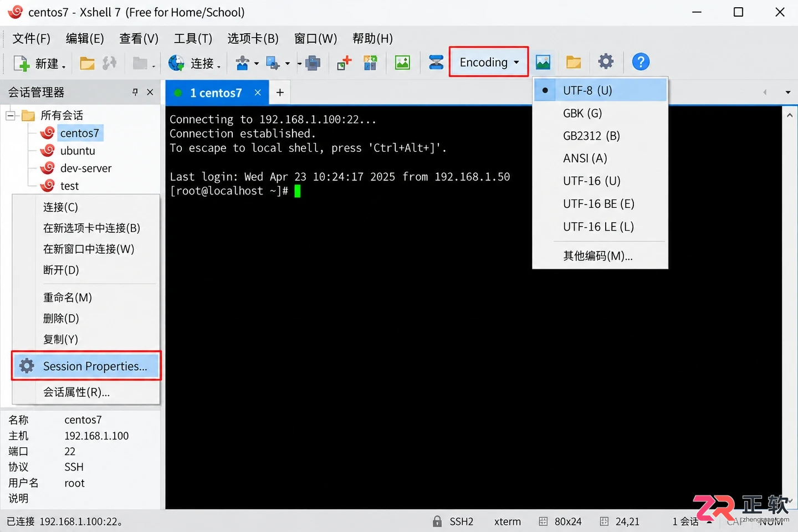The height and width of the screenshot is (532, 798).
Task: Click the 1 centos7 terminal tab
Action: [x=217, y=93]
